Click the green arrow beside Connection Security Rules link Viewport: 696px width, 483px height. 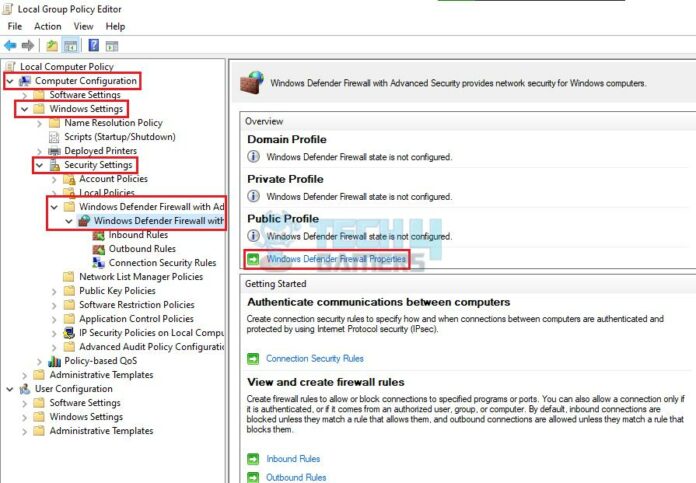pos(253,358)
